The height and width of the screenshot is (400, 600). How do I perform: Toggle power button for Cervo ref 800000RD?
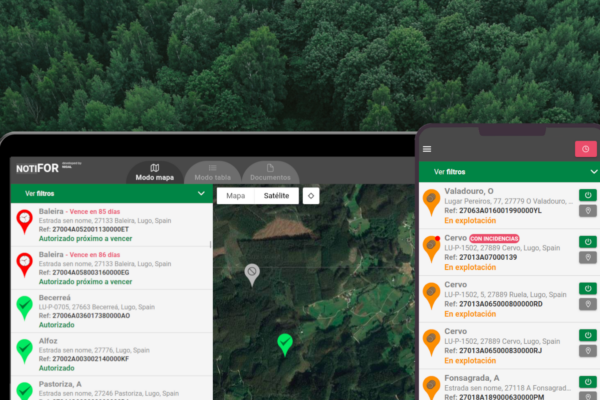[588, 289]
